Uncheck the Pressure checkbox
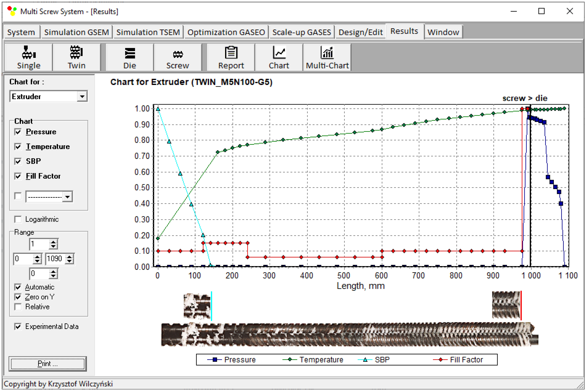587x392 pixels. (x=18, y=132)
